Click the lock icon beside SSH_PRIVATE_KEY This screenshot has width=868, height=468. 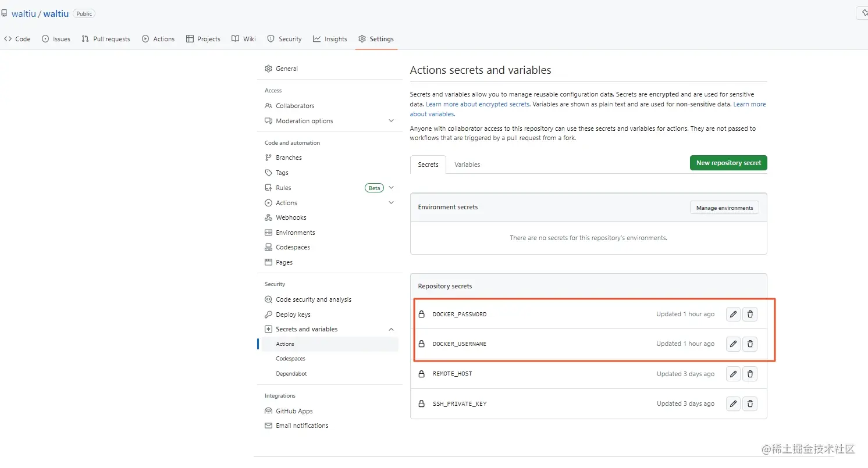422,403
